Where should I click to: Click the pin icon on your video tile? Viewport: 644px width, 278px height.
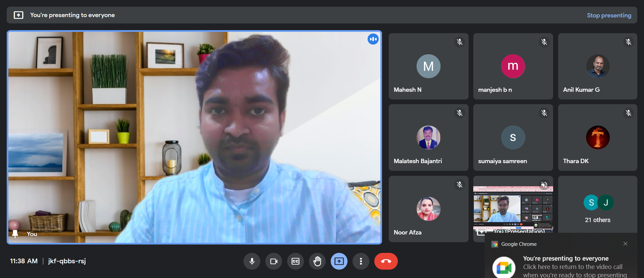[x=15, y=234]
